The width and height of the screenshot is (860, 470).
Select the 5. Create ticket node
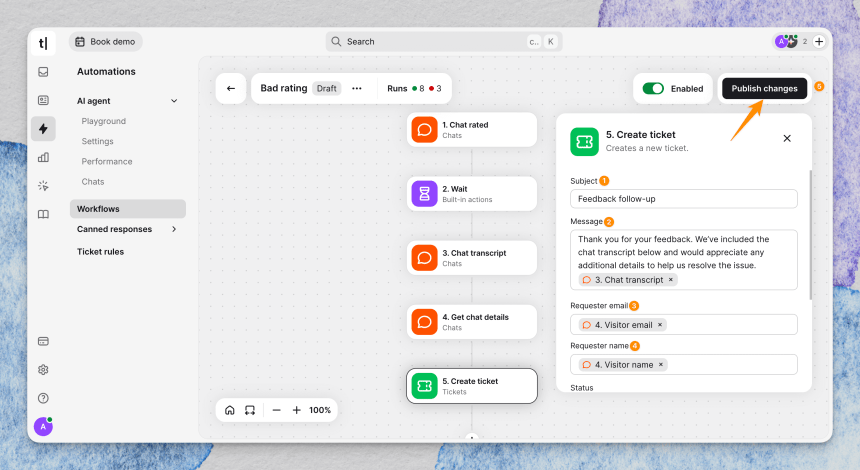coord(472,386)
